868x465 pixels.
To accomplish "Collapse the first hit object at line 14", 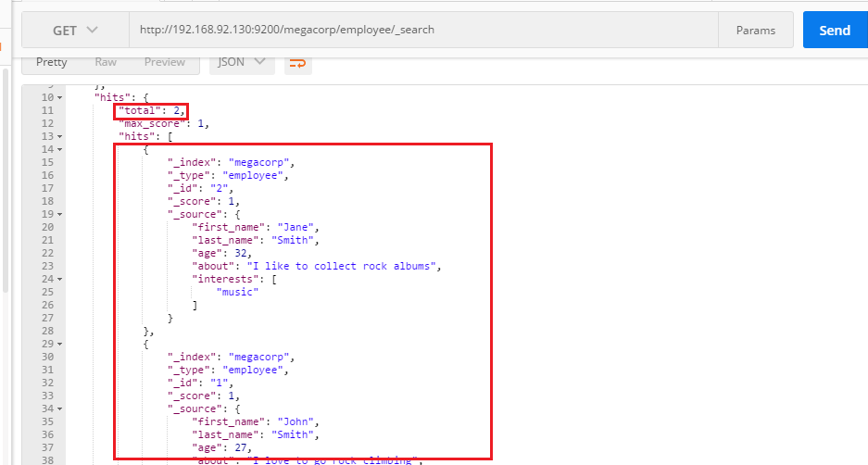I will pos(60,149).
